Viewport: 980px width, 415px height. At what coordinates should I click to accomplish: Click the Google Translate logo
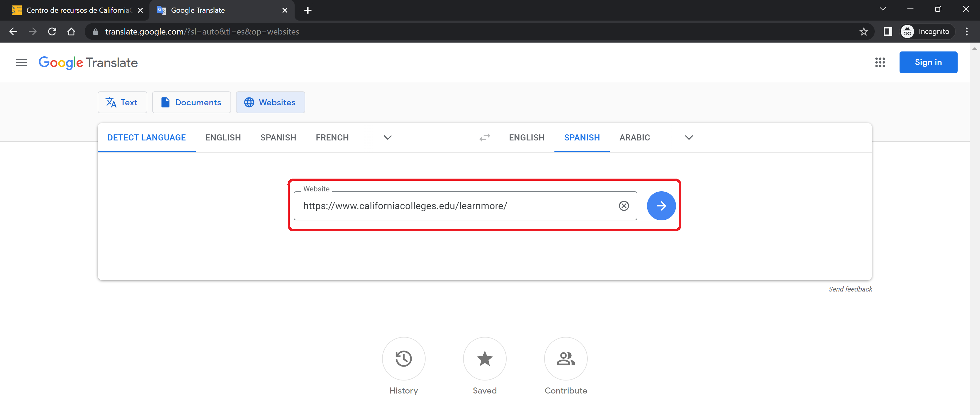pos(88,63)
